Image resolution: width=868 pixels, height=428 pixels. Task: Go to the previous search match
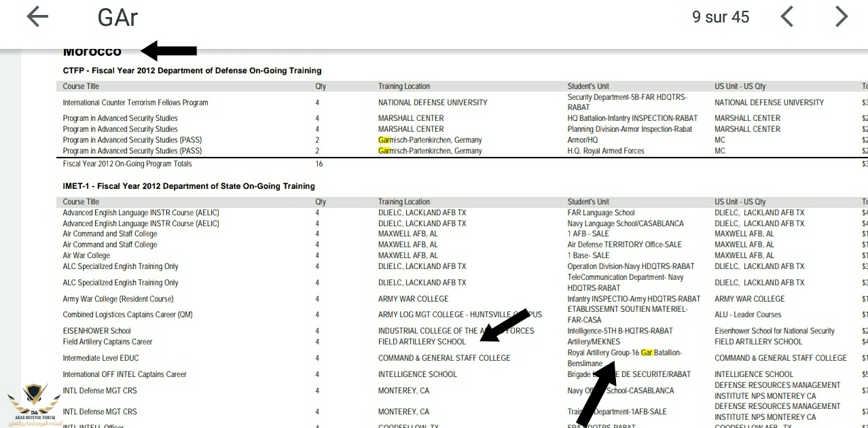tap(787, 17)
